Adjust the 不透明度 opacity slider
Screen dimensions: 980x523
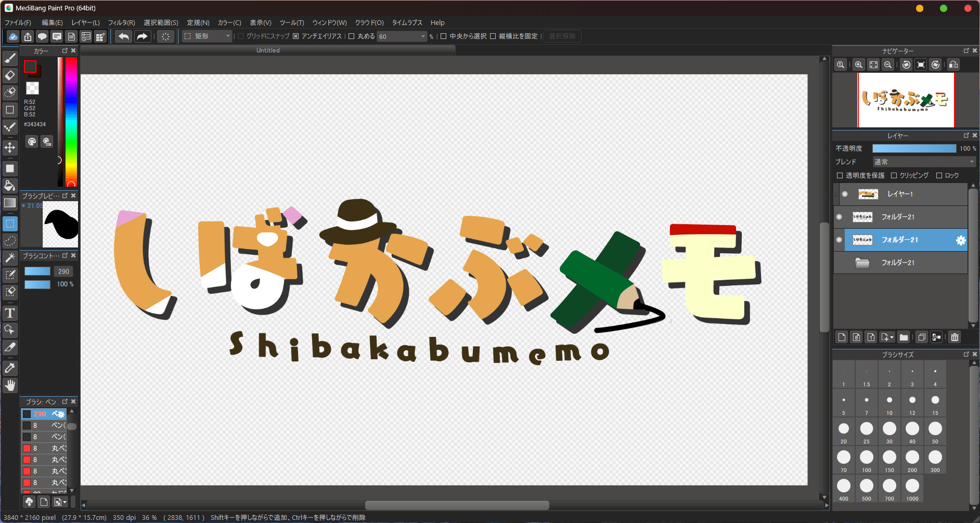(914, 149)
